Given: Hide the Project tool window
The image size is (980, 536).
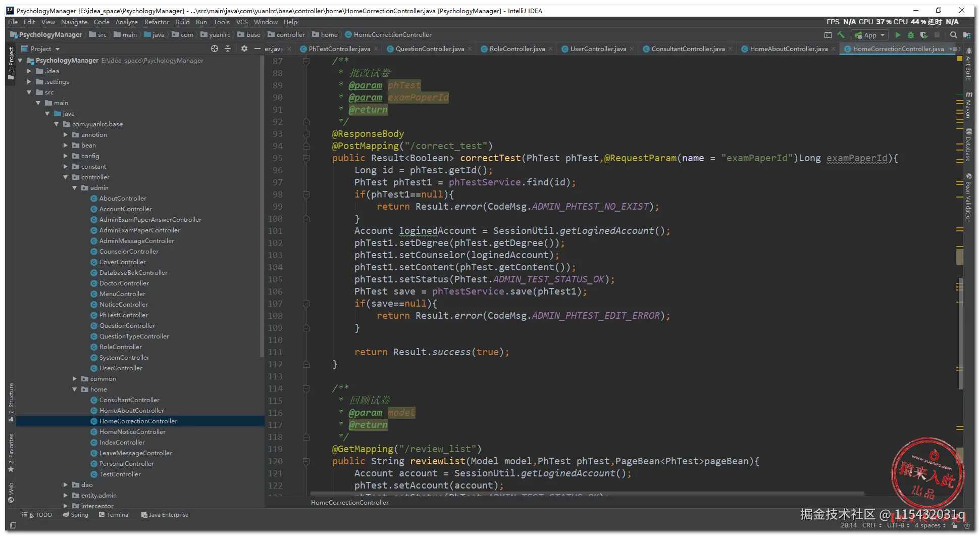Looking at the screenshot, I should tap(257, 48).
